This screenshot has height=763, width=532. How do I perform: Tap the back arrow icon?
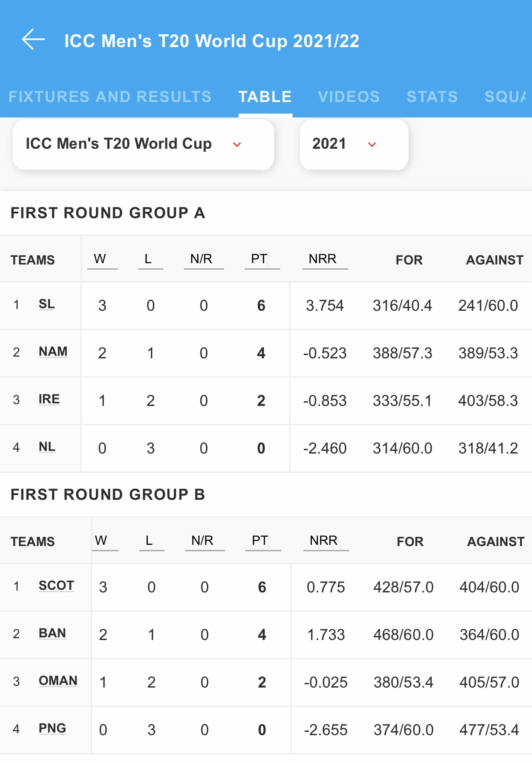pos(33,40)
